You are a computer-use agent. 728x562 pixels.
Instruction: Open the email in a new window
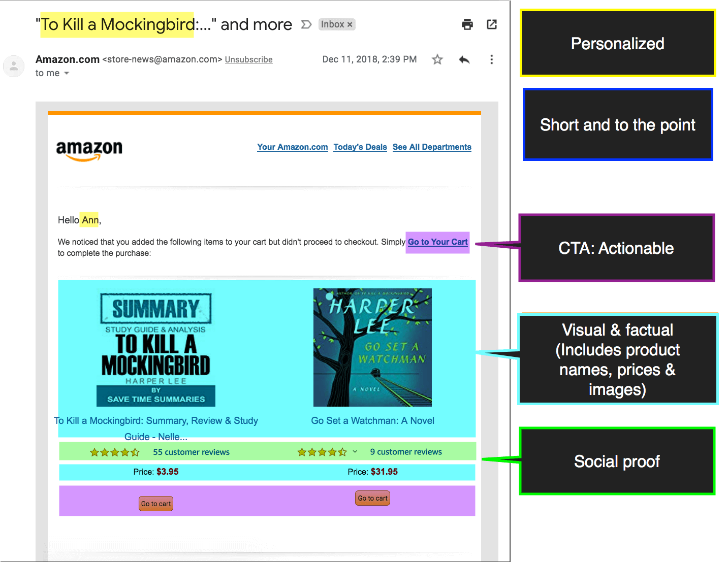(x=492, y=24)
